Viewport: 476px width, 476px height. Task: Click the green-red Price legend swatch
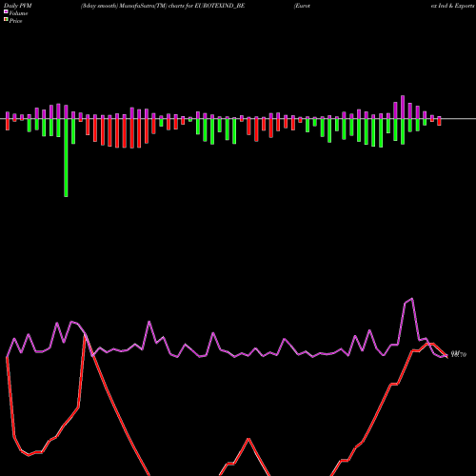6,20
